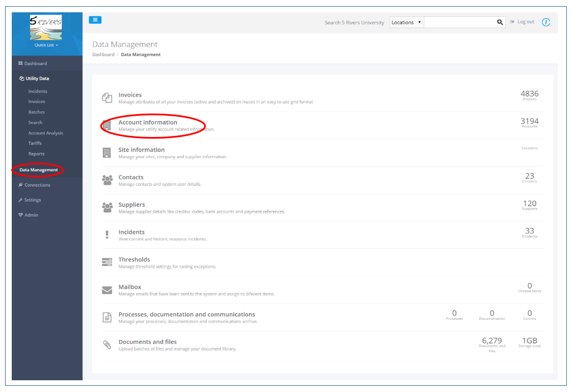Expand the Quick List dropdown
The height and width of the screenshot is (392, 573).
tap(47, 45)
